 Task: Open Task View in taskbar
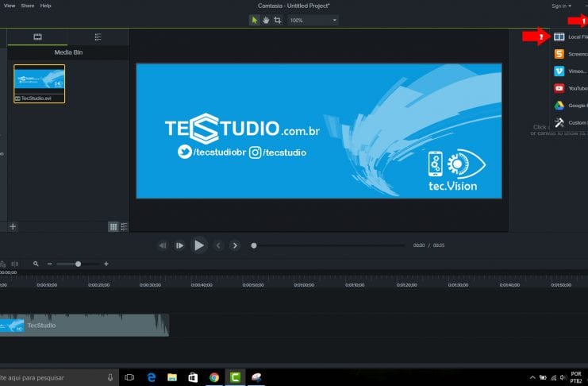click(129, 377)
